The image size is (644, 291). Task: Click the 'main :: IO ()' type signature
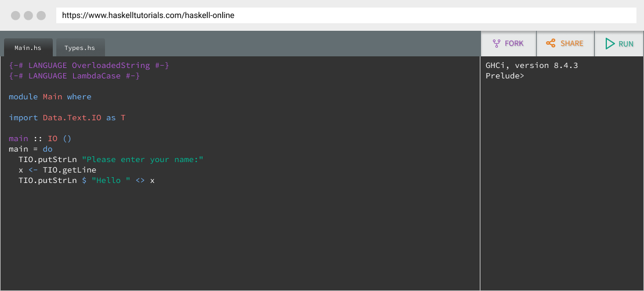(x=39, y=139)
